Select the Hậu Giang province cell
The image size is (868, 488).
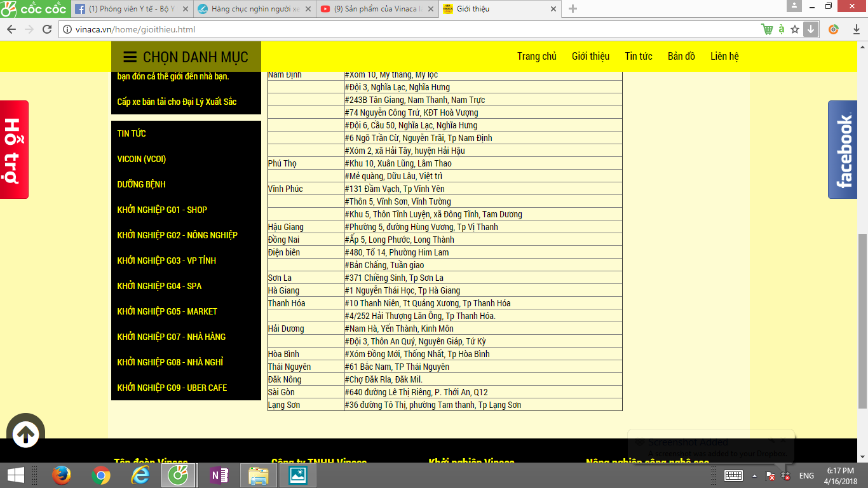(306, 227)
